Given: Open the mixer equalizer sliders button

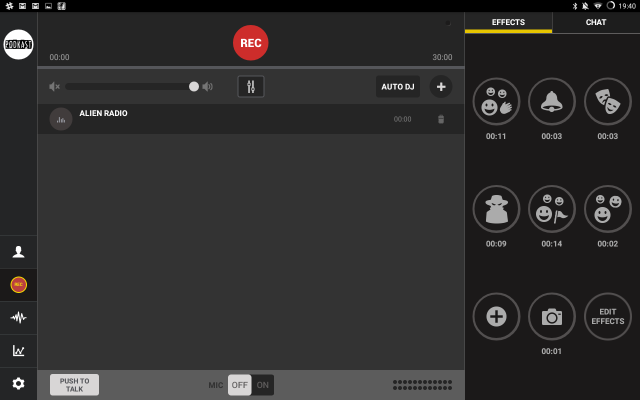Looking at the screenshot, I should point(251,87).
